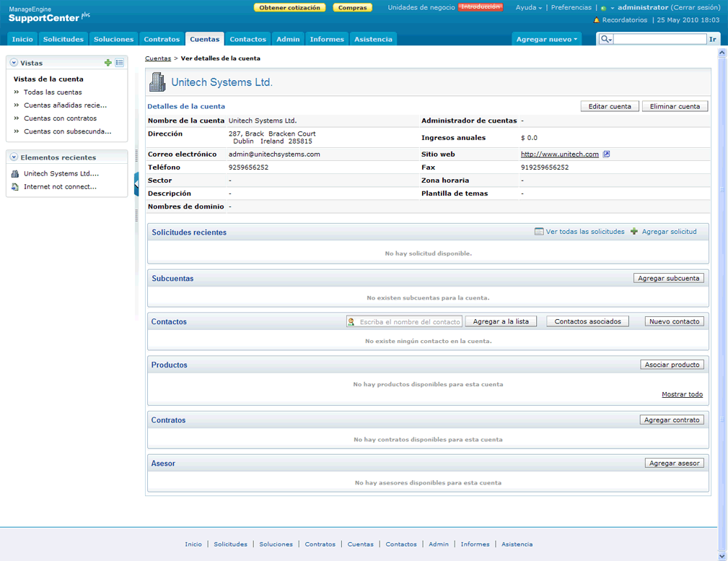Click the footer Contactos link
This screenshot has height=561, width=728.
(400, 544)
